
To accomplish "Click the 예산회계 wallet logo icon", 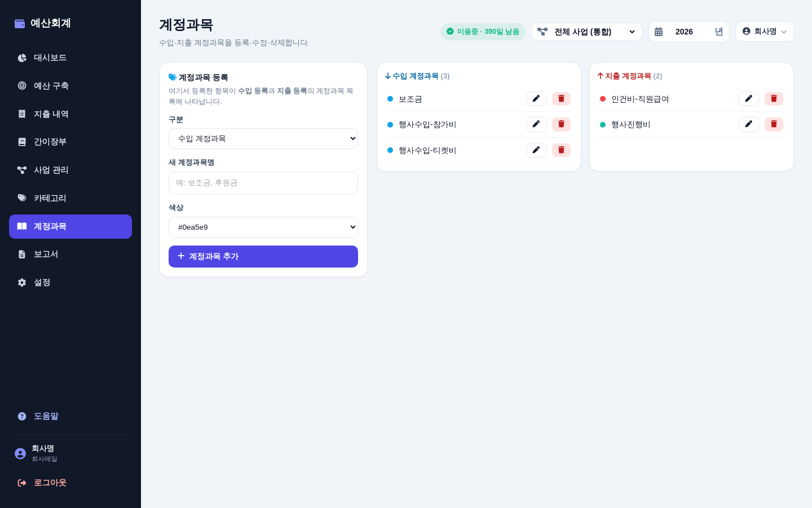I will [20, 23].
